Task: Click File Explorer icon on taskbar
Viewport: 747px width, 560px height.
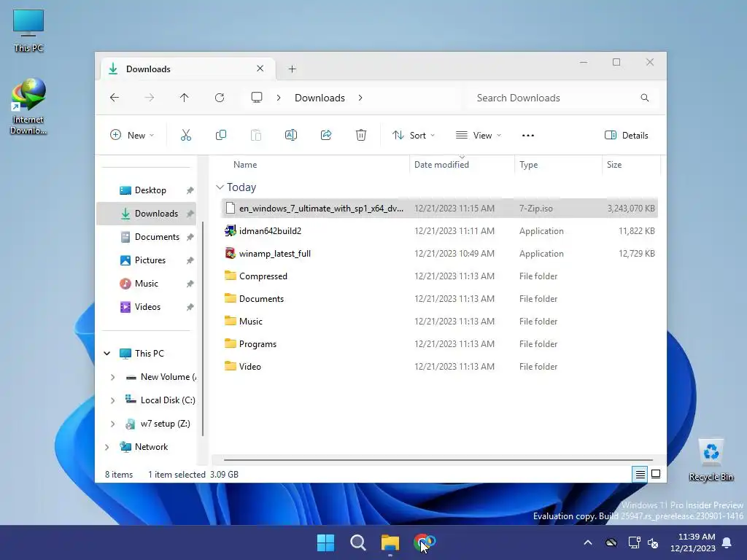Action: pyautogui.click(x=390, y=542)
